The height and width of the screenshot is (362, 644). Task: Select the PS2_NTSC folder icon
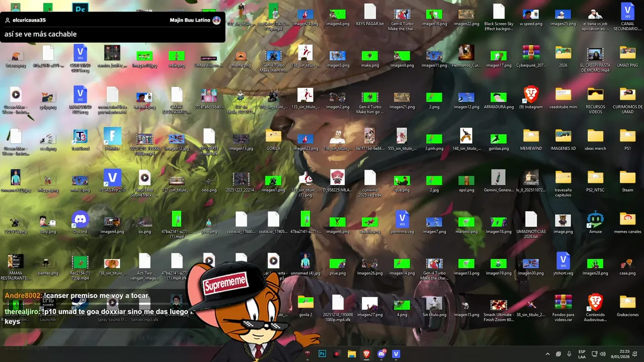coord(595,181)
